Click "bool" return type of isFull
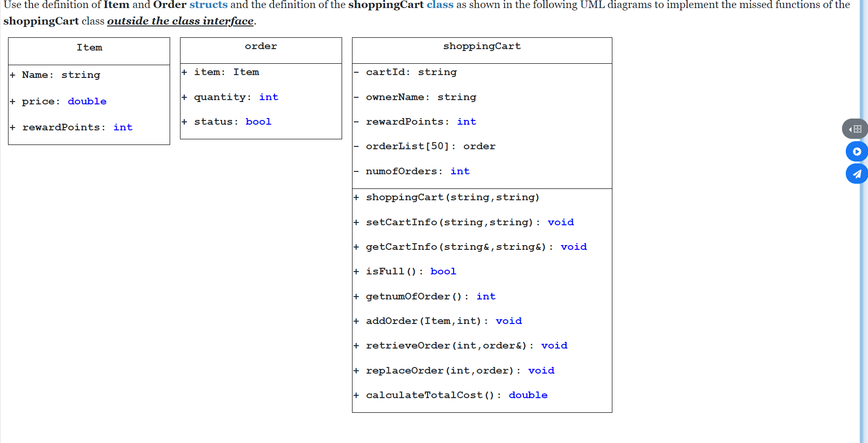Viewport: 868px width, 443px height. 443,271
